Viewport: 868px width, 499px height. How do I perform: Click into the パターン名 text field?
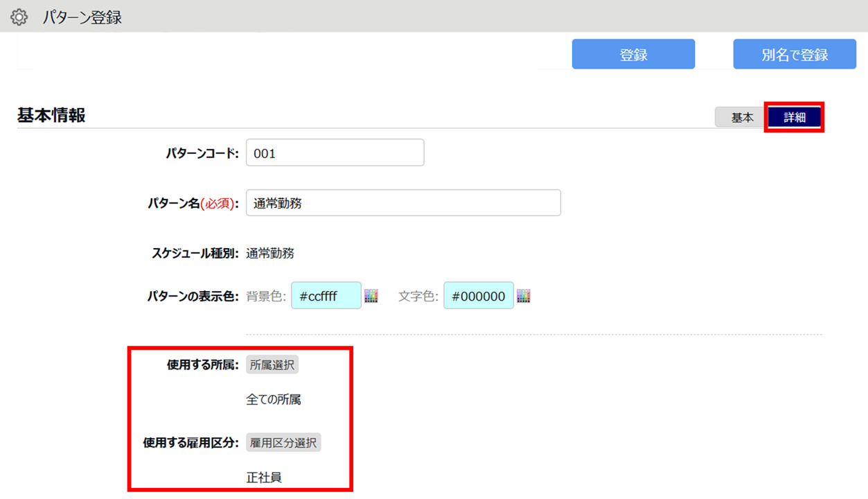pos(403,203)
